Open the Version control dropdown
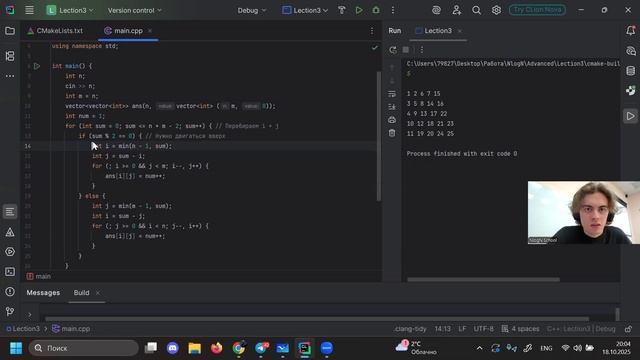 pos(134,10)
